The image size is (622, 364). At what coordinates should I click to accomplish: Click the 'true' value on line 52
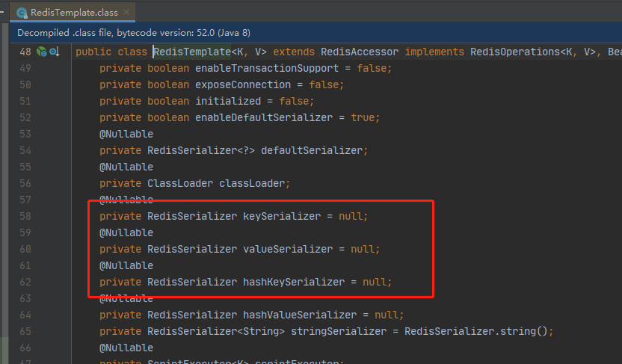[363, 118]
